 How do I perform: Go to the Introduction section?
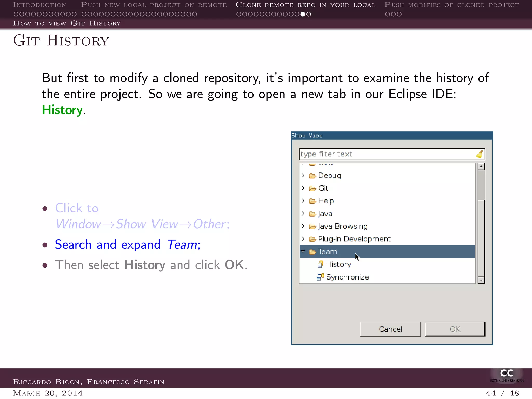39,5
